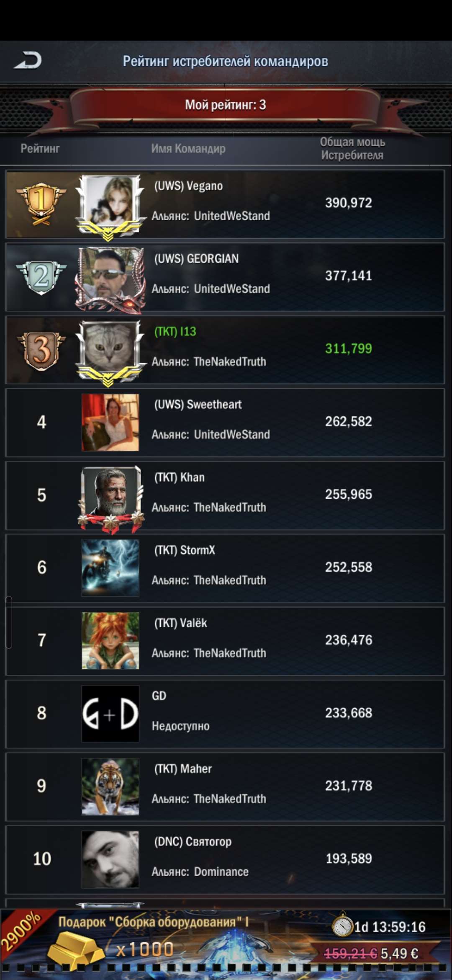
Task: Select the (UWS) Sweetheart row
Action: [x=225, y=423]
